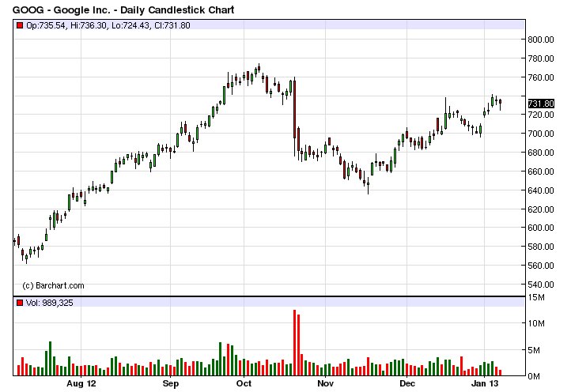
Task: Click the highlighted 731.80 price label
Action: coord(541,104)
